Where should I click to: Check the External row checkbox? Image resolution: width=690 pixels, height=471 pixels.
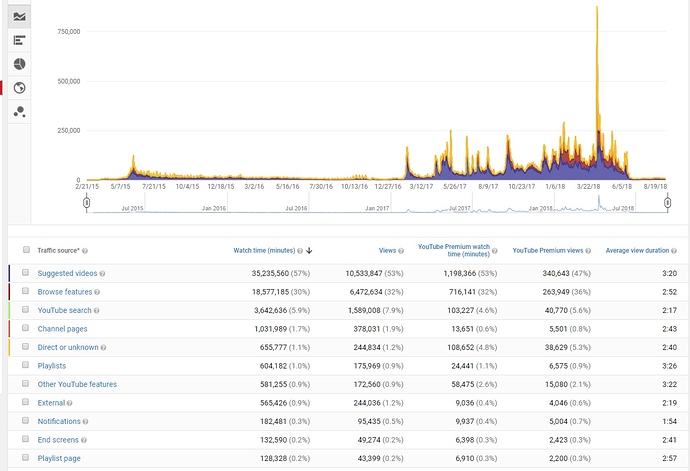[x=26, y=402]
